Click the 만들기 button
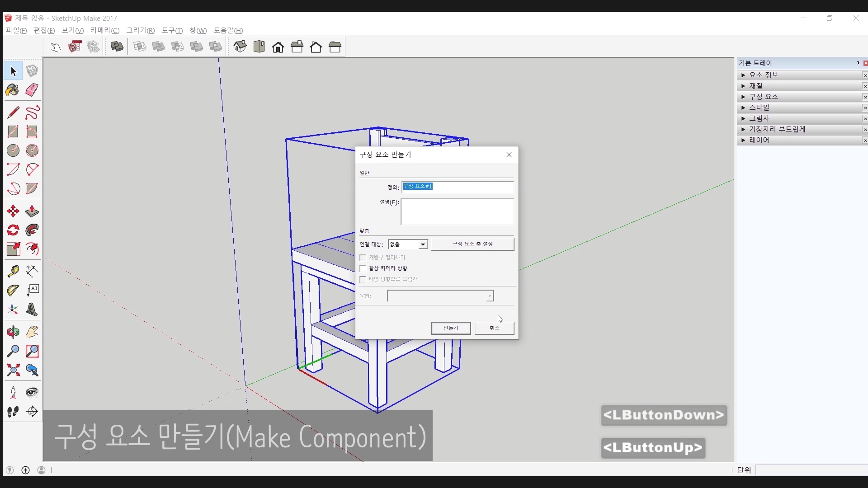This screenshot has width=868, height=488. pos(450,328)
